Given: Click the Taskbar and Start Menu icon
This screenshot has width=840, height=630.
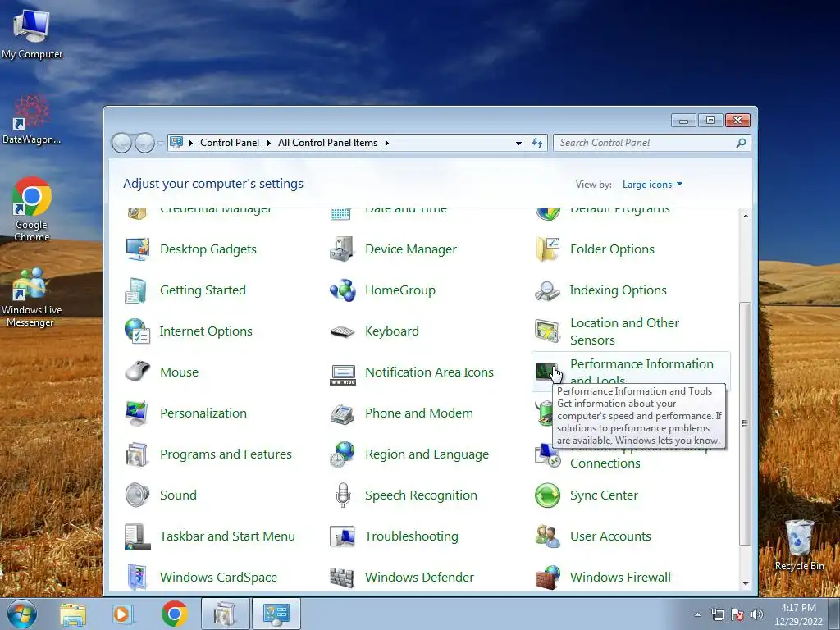Looking at the screenshot, I should click(137, 536).
